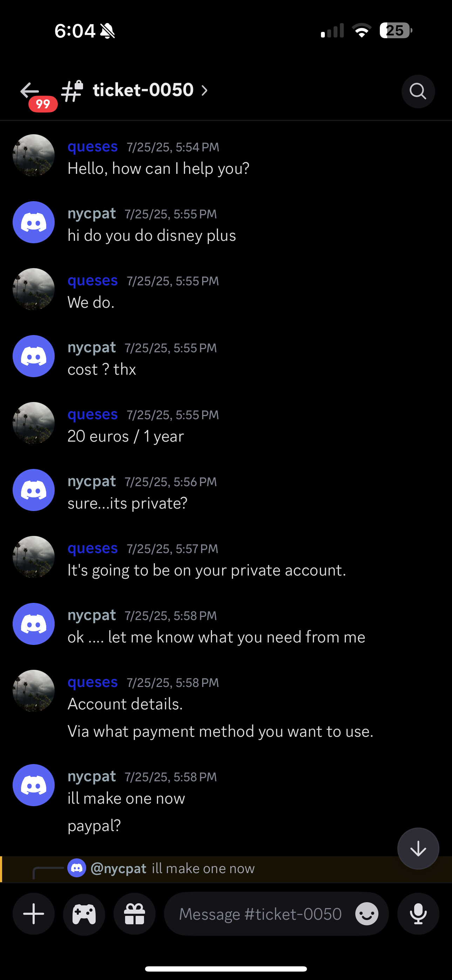Tap the 'Via what payment method' message

220,731
